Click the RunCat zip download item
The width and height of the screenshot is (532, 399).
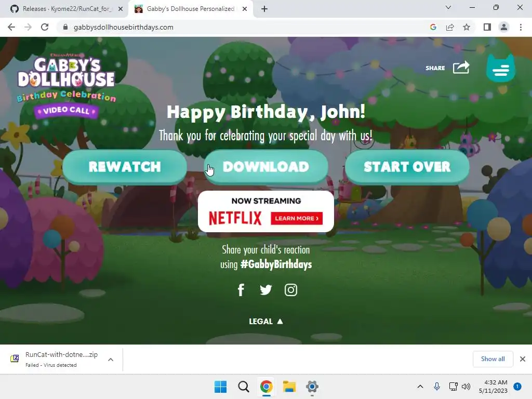(x=61, y=359)
